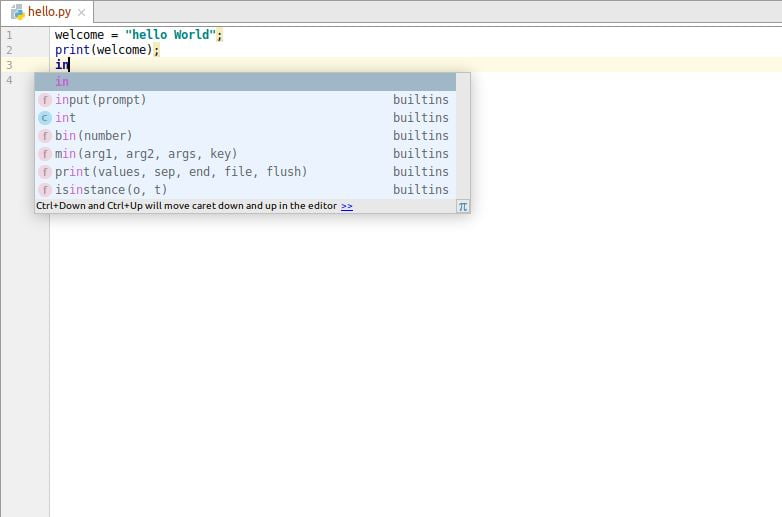Image resolution: width=782 pixels, height=517 pixels.
Task: Click function icon beside input(prompt)
Action: click(x=45, y=100)
